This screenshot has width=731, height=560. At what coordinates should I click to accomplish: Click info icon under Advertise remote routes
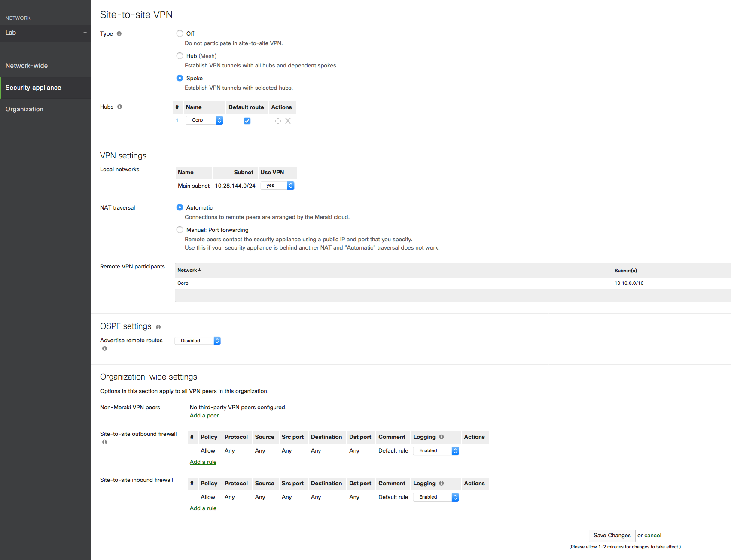click(x=104, y=349)
